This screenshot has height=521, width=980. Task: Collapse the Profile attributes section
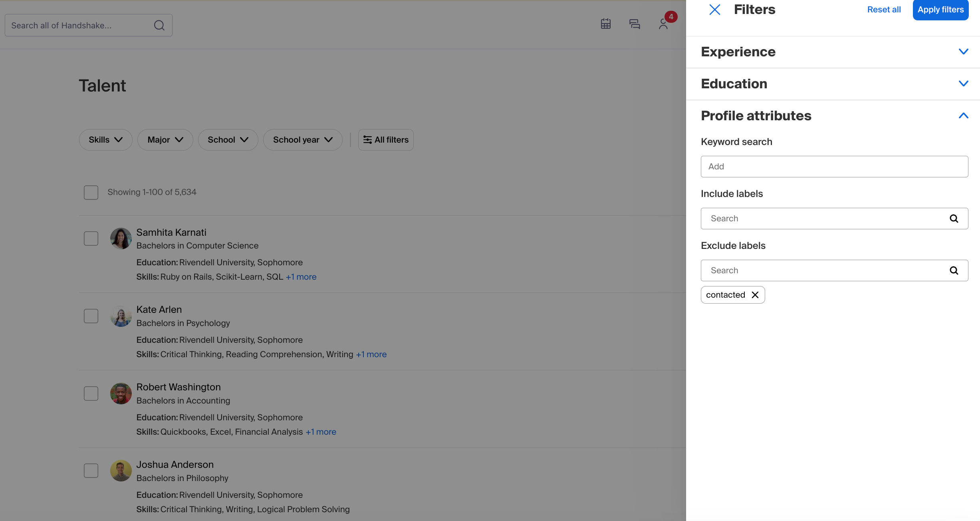click(x=963, y=116)
